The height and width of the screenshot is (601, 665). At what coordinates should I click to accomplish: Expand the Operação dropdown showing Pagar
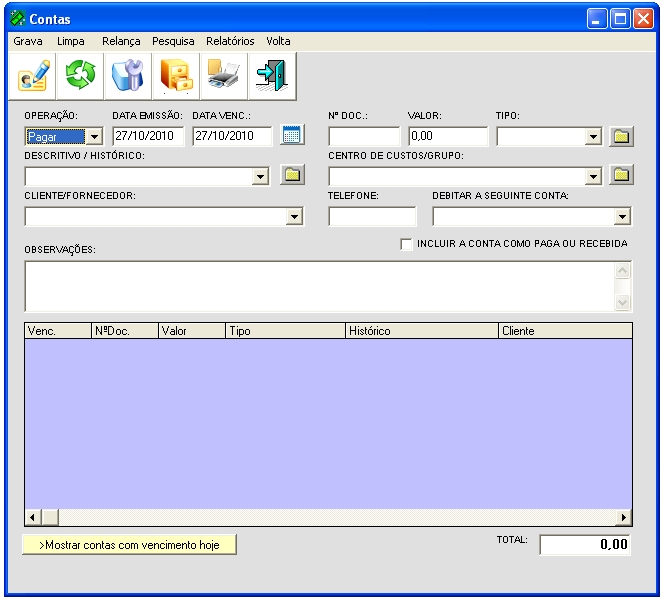click(x=95, y=136)
